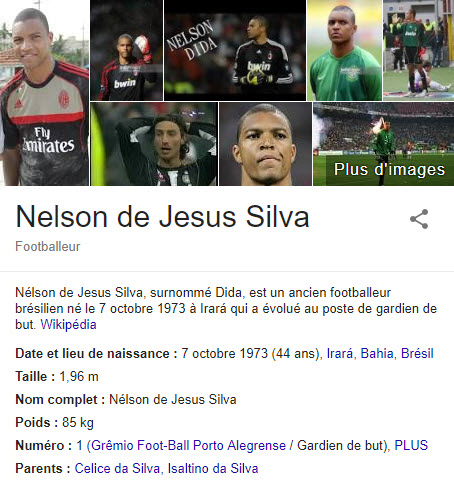Open the large Fly Emirates jersey photo

(44, 93)
